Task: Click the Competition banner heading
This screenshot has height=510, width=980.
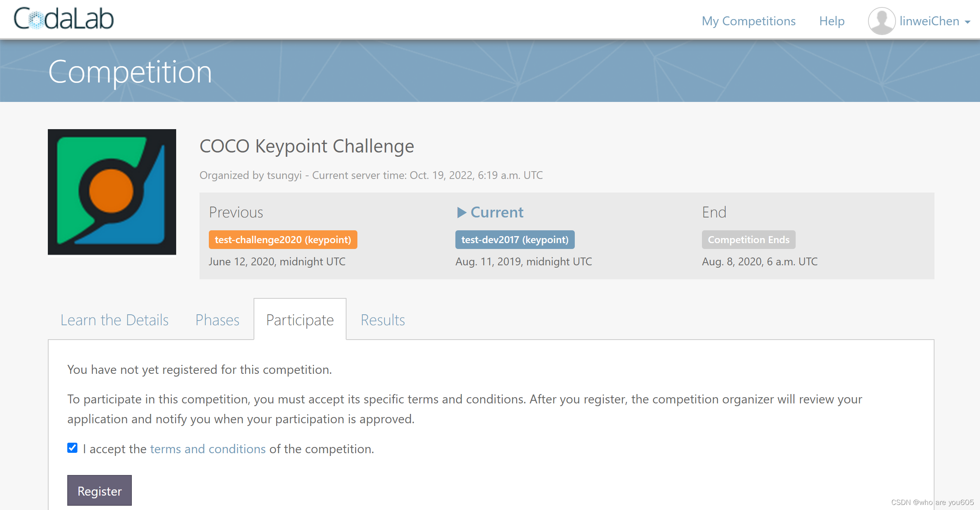Action: pyautogui.click(x=130, y=72)
